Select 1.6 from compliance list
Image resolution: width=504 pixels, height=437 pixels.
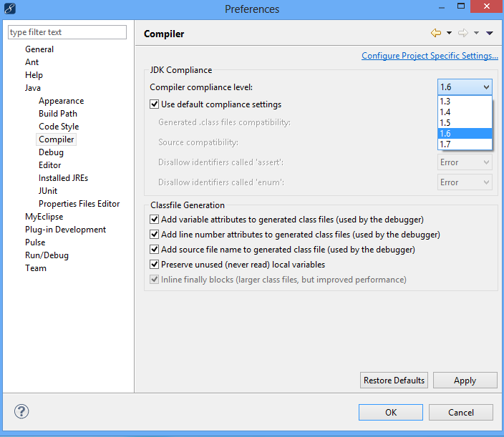[x=465, y=134]
